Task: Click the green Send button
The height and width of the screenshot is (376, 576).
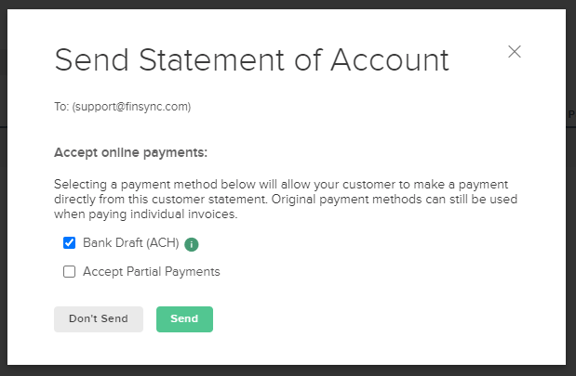Action: click(x=184, y=319)
